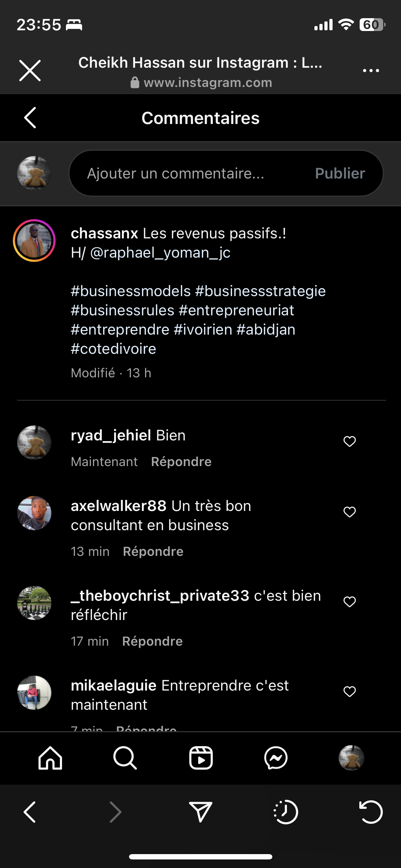Screen dimensions: 401x868
Task: Reply to ryad_jehiel's comment
Action: (x=181, y=462)
